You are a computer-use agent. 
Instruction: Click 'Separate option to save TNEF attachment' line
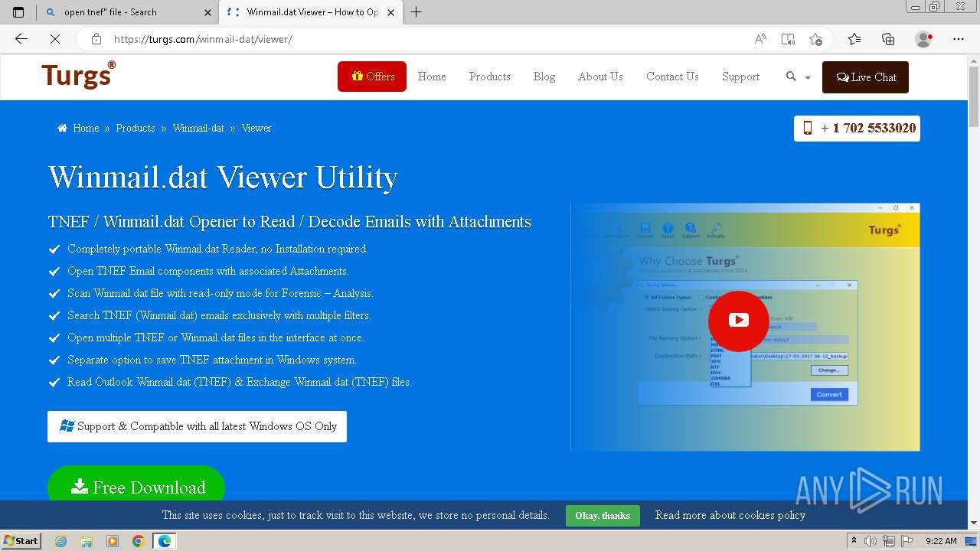(212, 360)
